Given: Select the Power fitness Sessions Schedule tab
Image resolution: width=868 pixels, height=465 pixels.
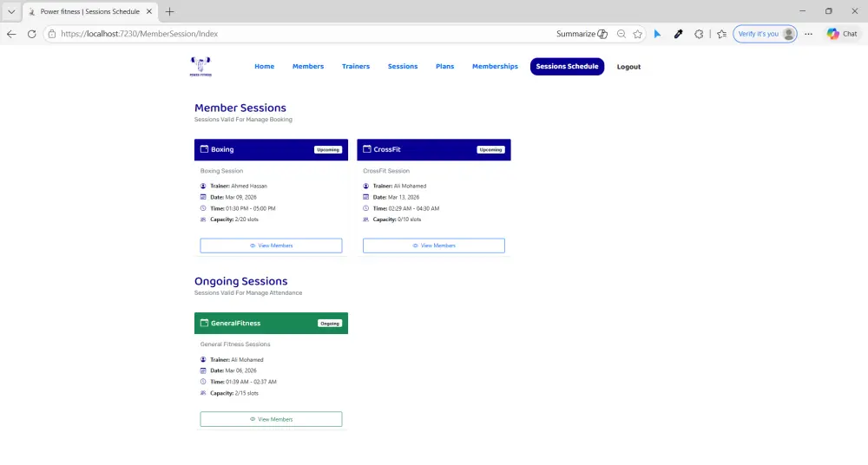Looking at the screenshot, I should pos(89,11).
